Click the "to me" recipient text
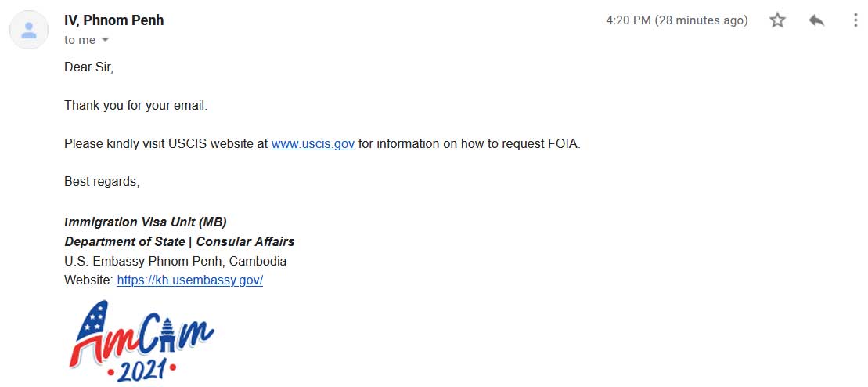868x387 pixels. pyautogui.click(x=80, y=40)
